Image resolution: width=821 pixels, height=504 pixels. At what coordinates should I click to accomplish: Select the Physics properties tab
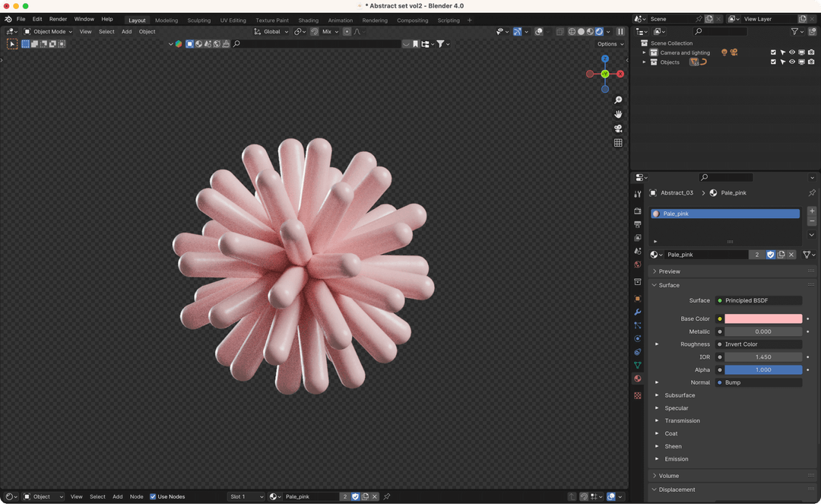click(638, 340)
